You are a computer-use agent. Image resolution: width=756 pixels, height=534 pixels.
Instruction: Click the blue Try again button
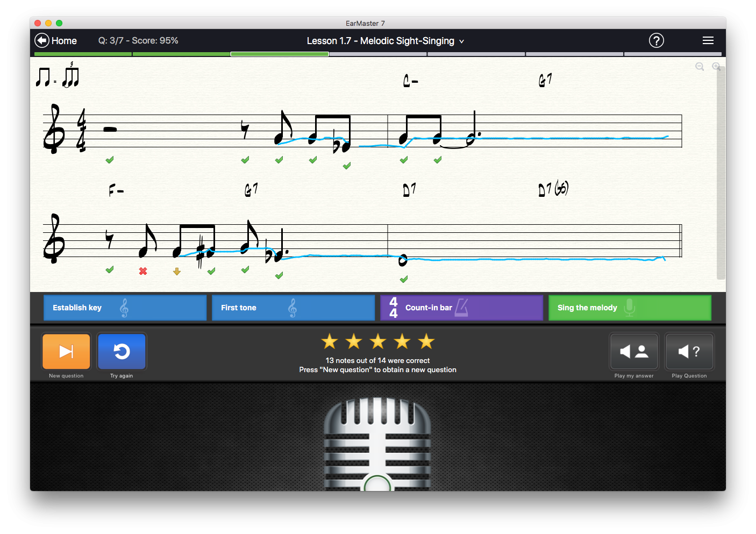pyautogui.click(x=122, y=352)
